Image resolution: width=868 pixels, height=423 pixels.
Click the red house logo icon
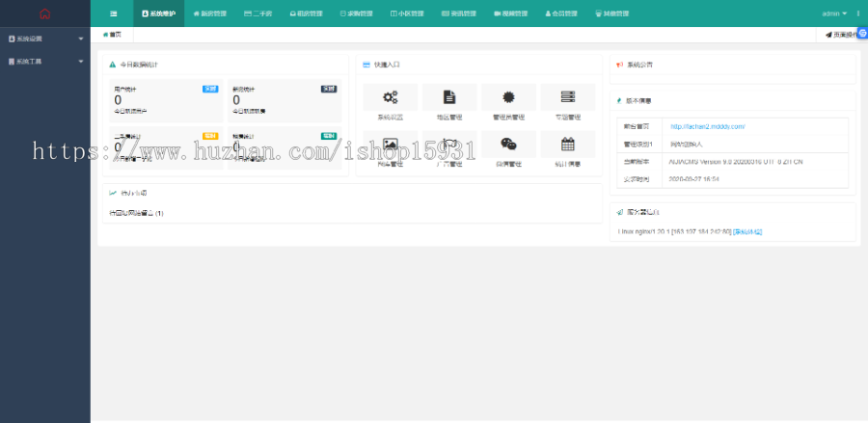(44, 13)
